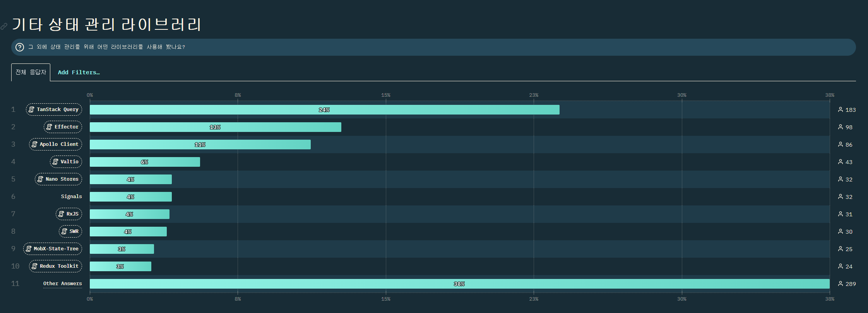Open the MobX-State-Tree label
Screen dimensions: 868x313
[x=53, y=249]
